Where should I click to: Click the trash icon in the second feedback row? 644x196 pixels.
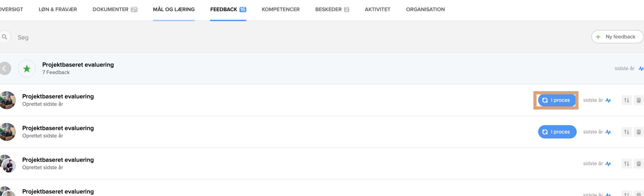(x=639, y=132)
